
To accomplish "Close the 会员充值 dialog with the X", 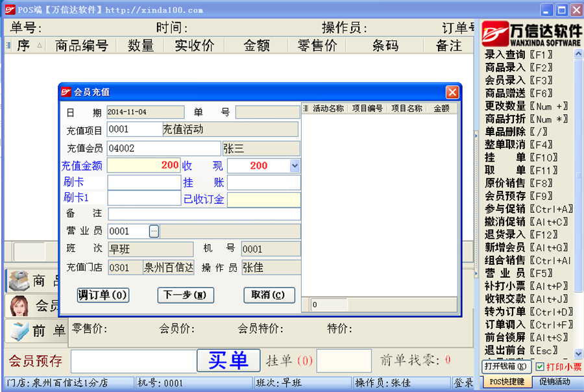I will pos(452,92).
